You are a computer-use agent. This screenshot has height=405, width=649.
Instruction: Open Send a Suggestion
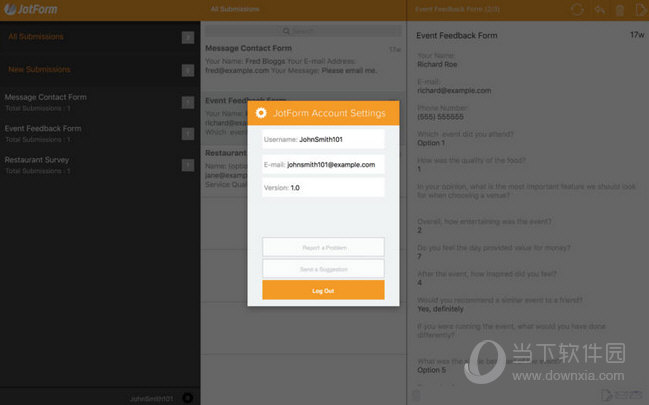point(323,269)
